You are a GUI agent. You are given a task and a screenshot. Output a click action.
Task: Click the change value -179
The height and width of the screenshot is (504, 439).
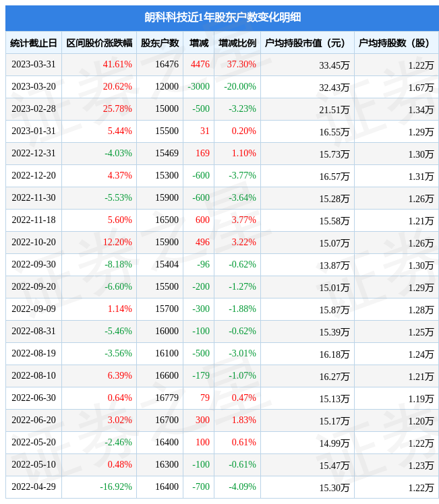coord(201,375)
